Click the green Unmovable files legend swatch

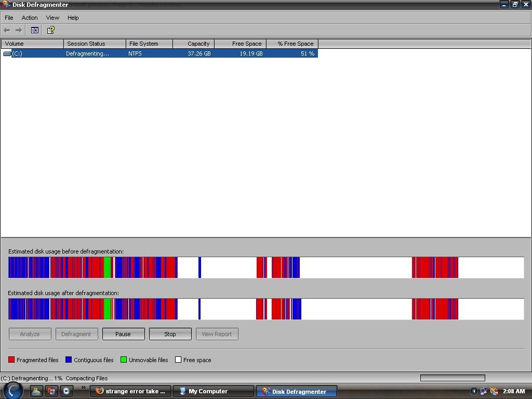[124, 360]
